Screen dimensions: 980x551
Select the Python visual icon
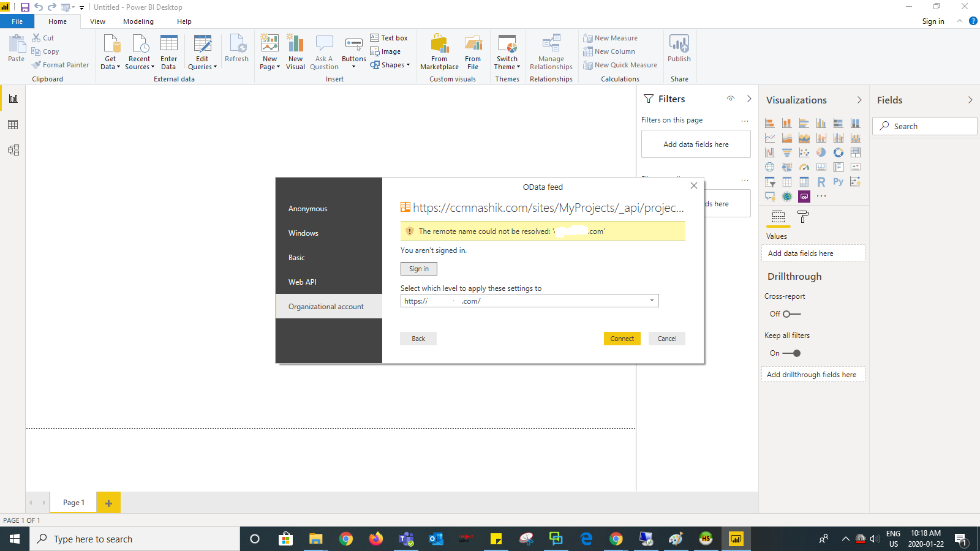pyautogui.click(x=839, y=182)
